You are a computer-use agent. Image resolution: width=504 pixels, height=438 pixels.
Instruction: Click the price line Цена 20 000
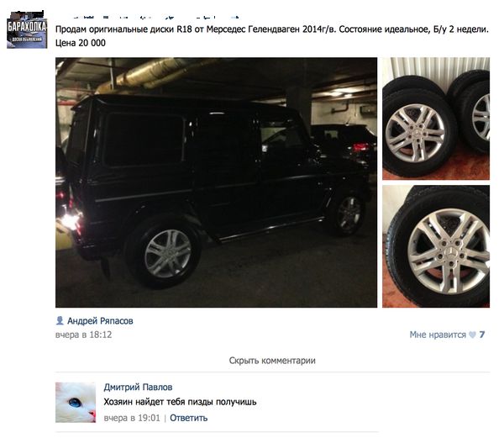(x=81, y=43)
